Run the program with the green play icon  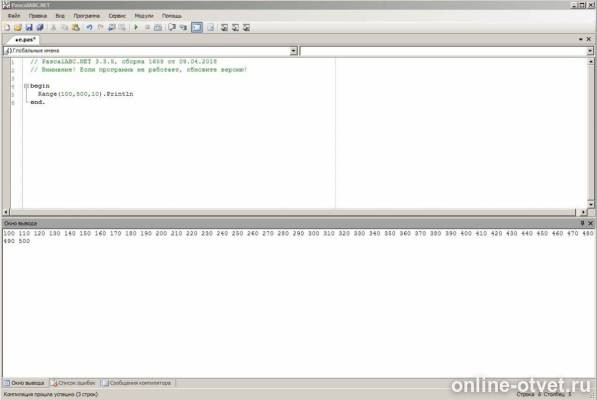point(136,27)
